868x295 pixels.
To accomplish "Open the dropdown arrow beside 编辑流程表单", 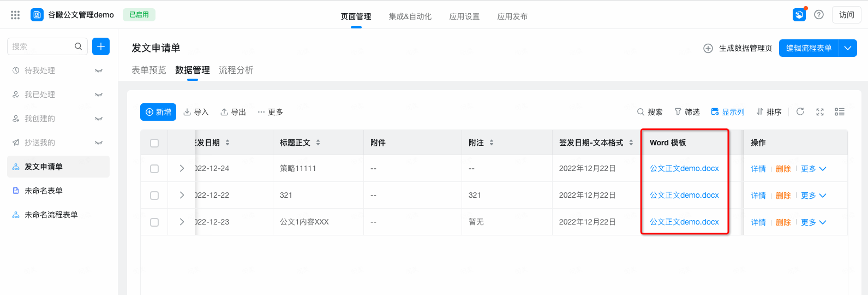I will click(x=848, y=48).
